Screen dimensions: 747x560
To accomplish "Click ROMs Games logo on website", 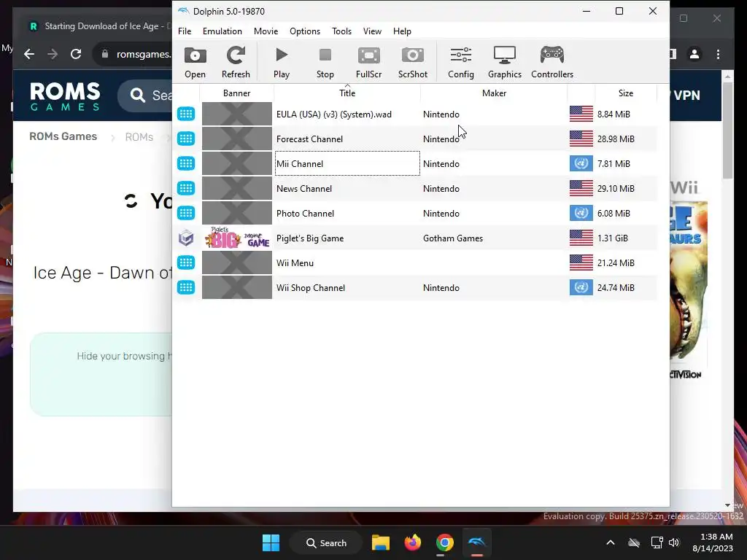I will coord(65,96).
